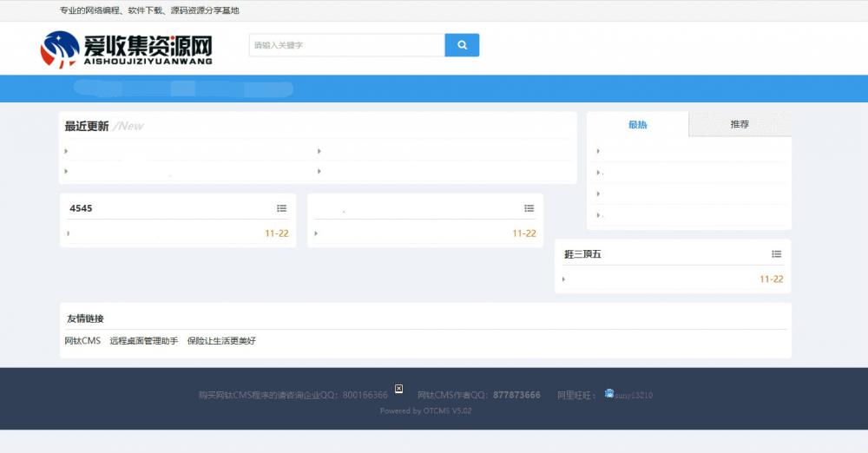Focus the keyword search input field
Viewport: 868px width, 453px height.
pos(347,45)
